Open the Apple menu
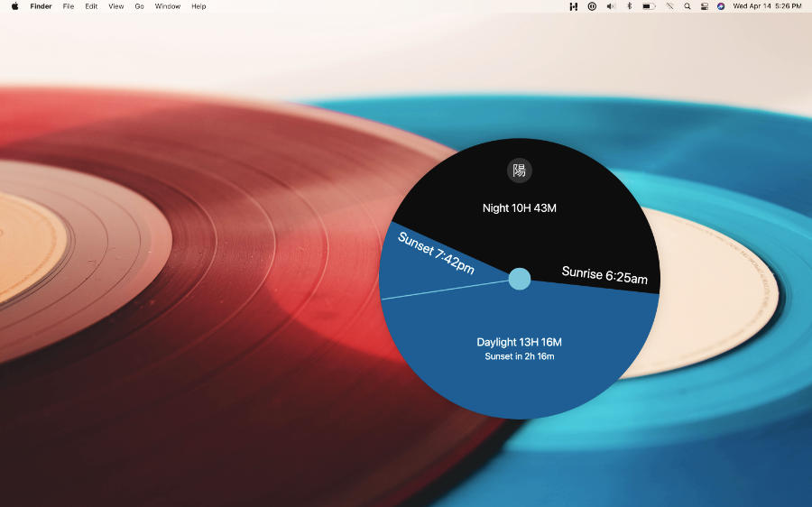The height and width of the screenshot is (507, 812). point(15,6)
